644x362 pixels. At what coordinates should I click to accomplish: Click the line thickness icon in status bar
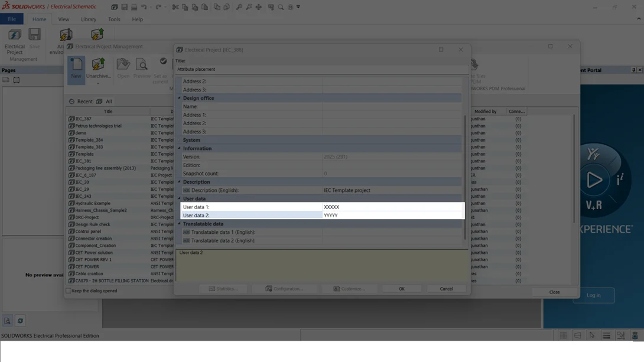point(606,335)
